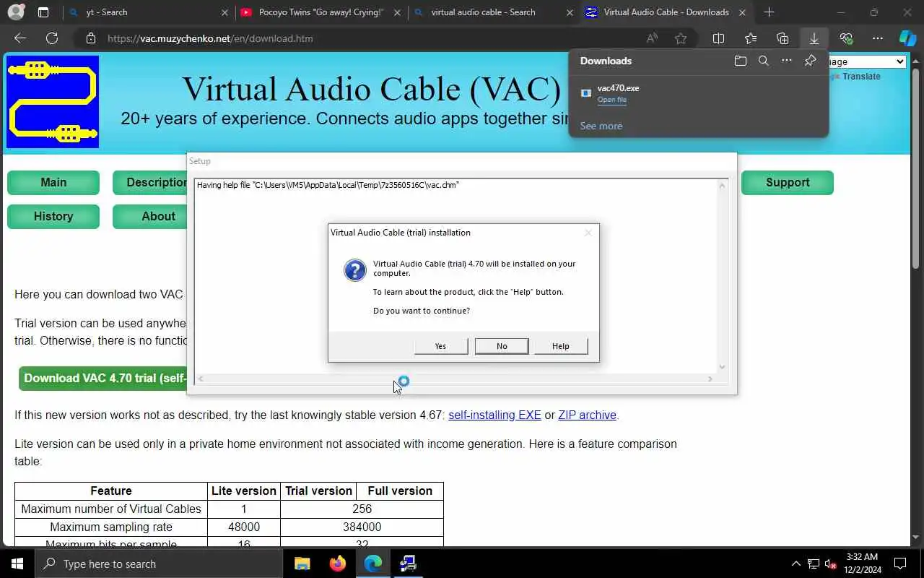Viewport: 924px width, 578px height.
Task: Toggle split screen icon
Action: pos(718,38)
